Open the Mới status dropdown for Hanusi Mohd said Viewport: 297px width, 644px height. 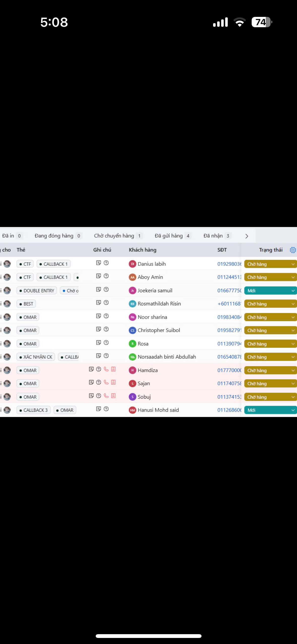pos(270,410)
